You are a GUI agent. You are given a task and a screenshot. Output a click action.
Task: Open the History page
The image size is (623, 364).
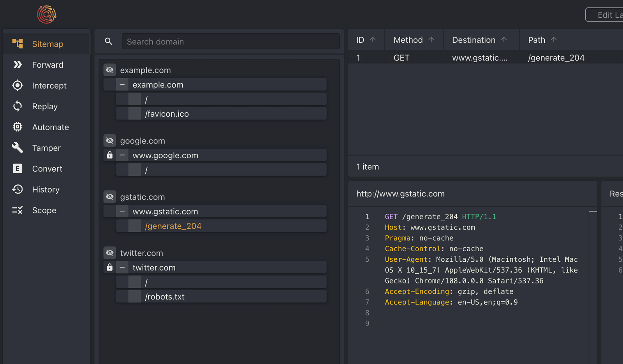(47, 189)
